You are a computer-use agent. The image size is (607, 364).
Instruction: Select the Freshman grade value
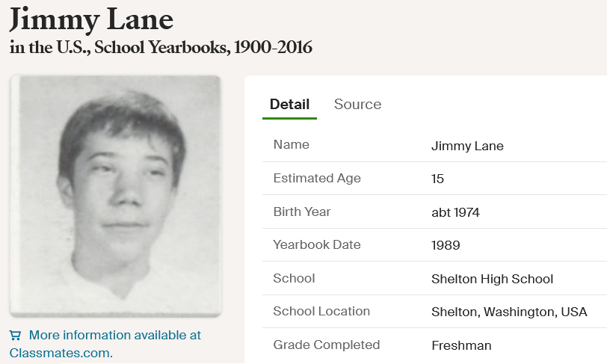click(461, 346)
